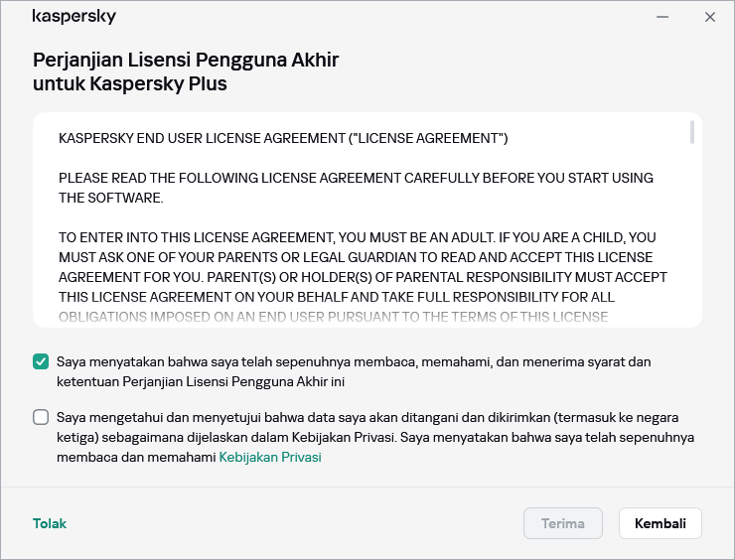Click the "PLEASE READ THE FOLLOWING" paragraph
Viewport: 735px width, 560px height.
pyautogui.click(x=356, y=188)
